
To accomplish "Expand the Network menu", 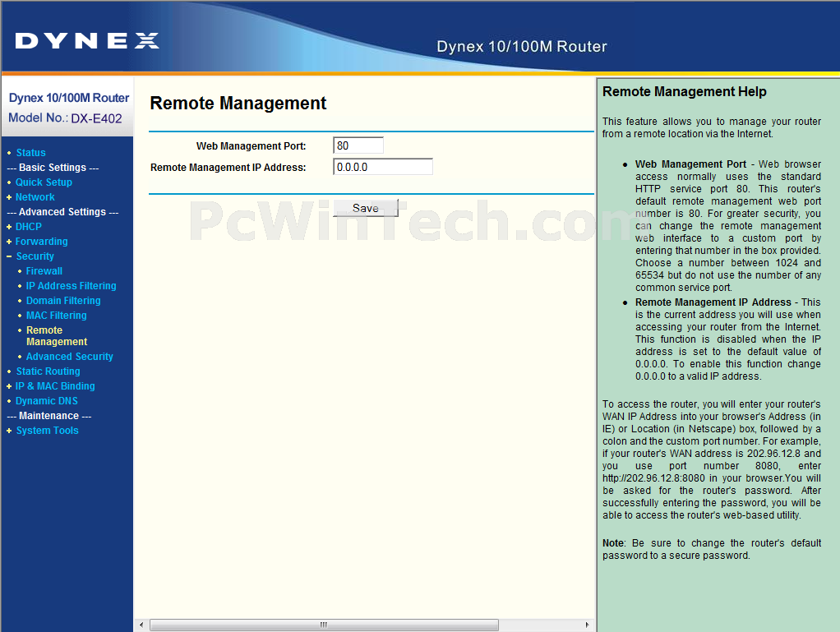I will (35, 197).
